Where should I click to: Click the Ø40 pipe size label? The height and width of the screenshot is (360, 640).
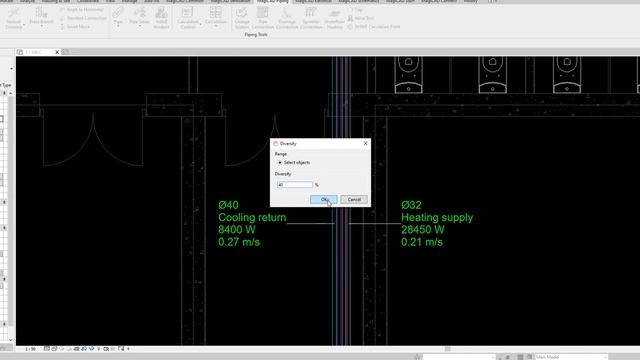click(228, 205)
